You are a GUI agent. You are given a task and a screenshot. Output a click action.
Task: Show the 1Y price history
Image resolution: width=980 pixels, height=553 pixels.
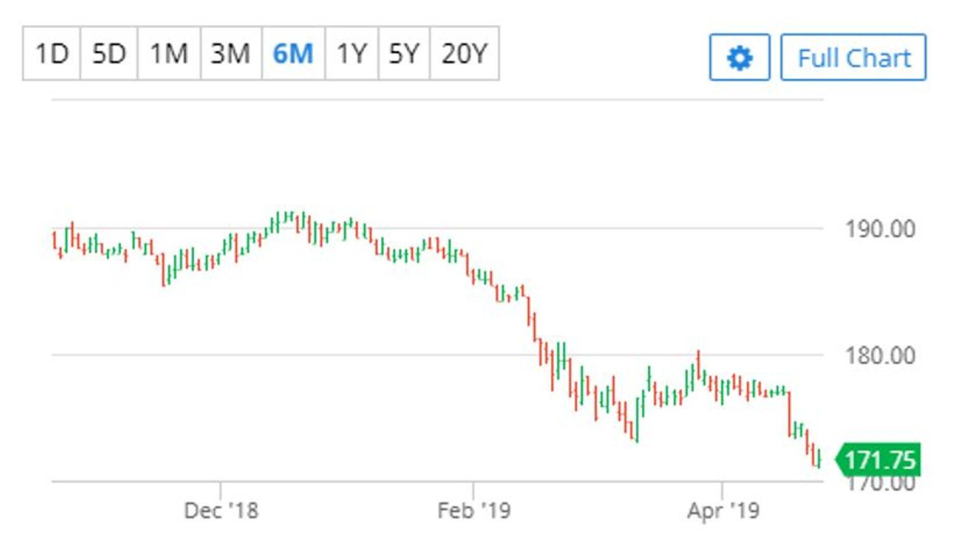coord(352,54)
